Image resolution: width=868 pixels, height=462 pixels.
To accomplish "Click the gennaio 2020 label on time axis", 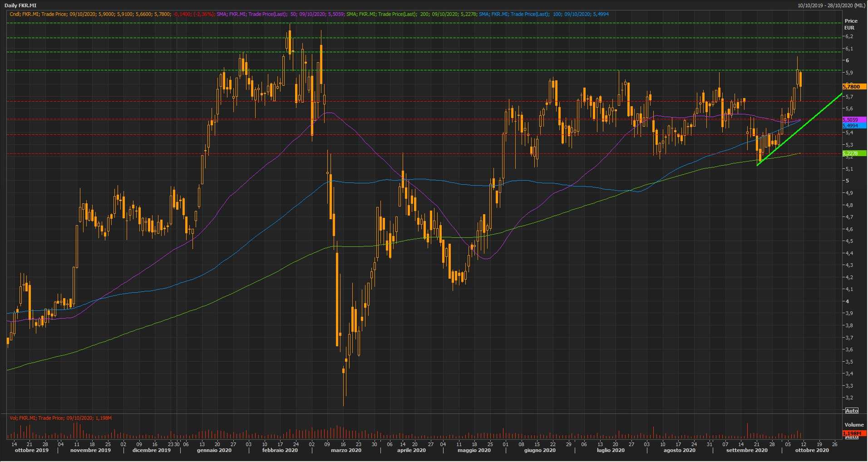I will coord(214,450).
